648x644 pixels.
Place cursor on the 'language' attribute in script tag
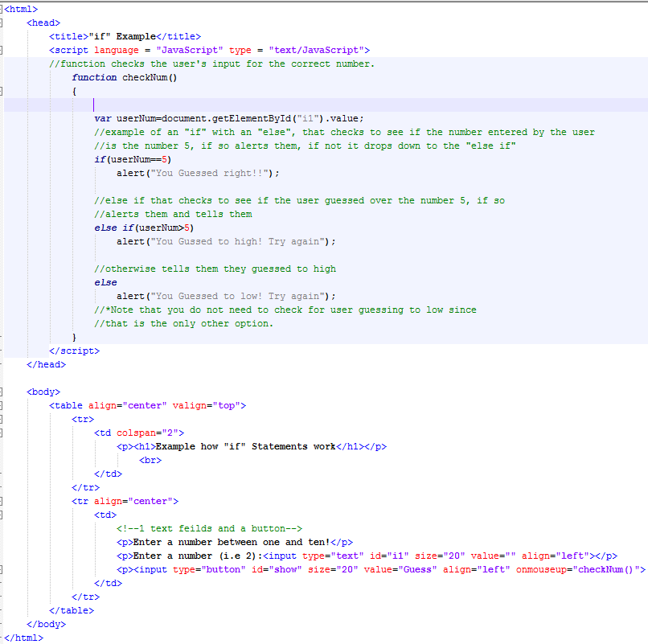(116, 50)
